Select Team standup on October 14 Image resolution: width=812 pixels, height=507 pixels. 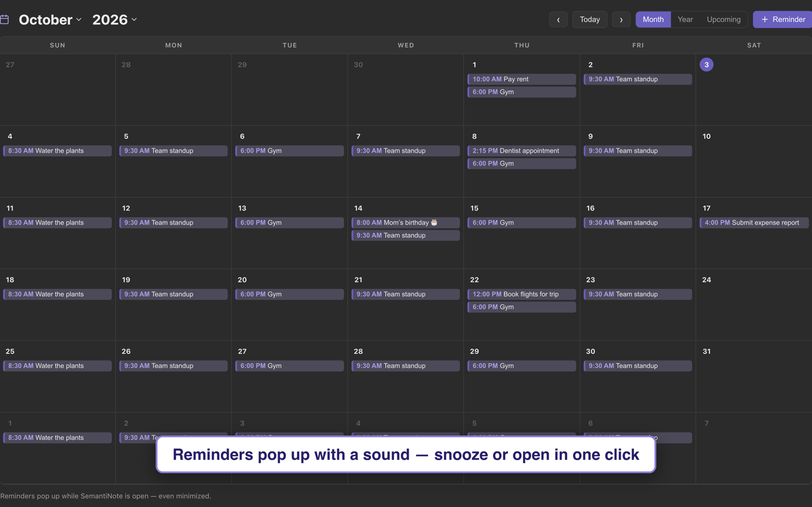click(x=405, y=235)
